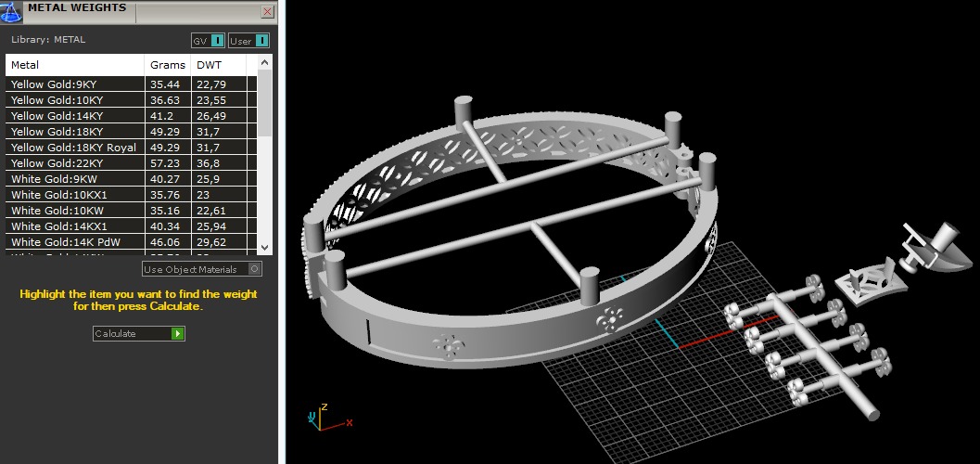Select the White Gold:10KX1 row
980x464 pixels.
coord(132,195)
